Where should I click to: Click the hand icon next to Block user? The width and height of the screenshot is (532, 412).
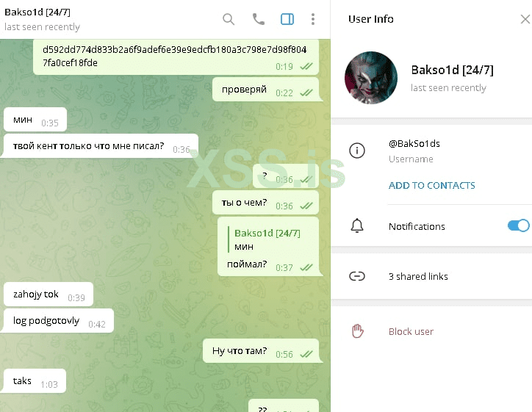pyautogui.click(x=357, y=331)
